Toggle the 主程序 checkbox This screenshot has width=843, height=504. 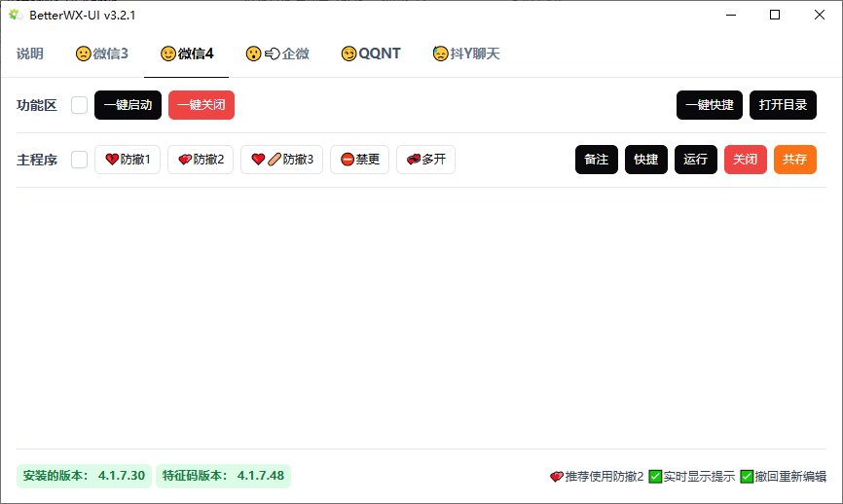[79, 160]
